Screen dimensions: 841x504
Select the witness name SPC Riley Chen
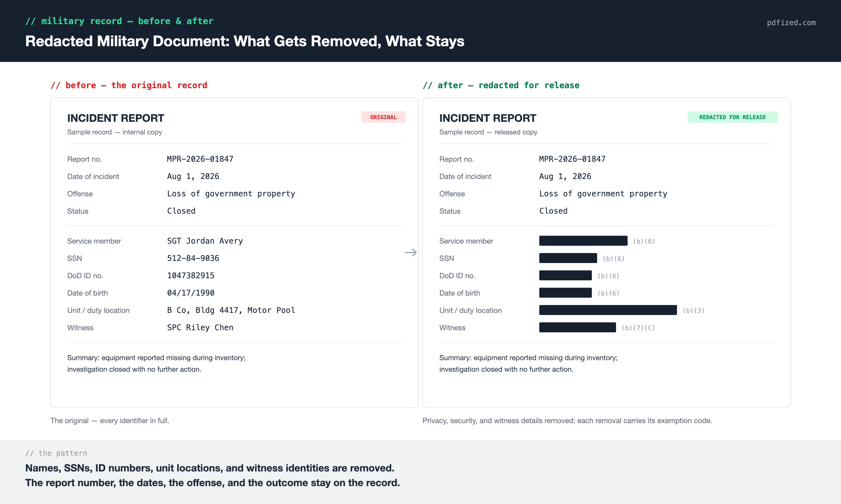(x=200, y=327)
